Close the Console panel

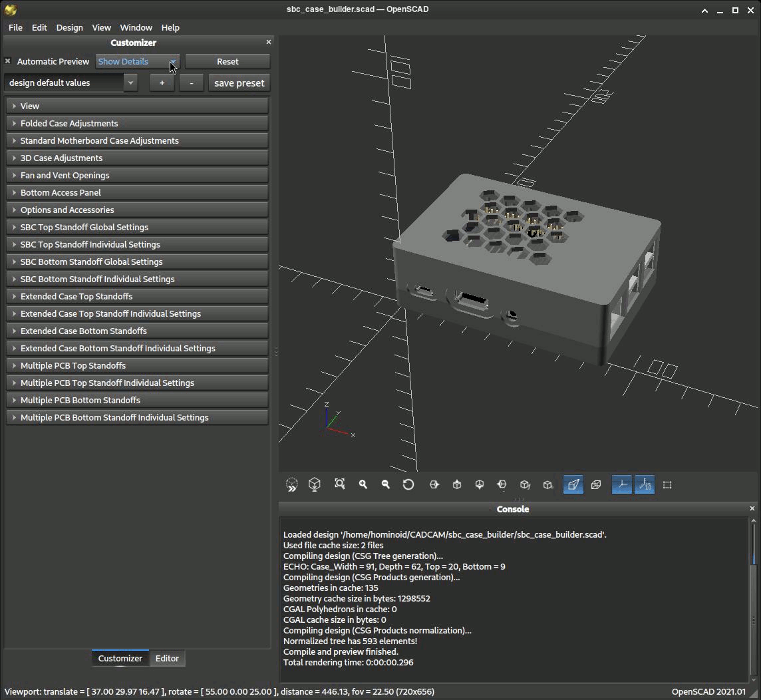[x=752, y=508]
